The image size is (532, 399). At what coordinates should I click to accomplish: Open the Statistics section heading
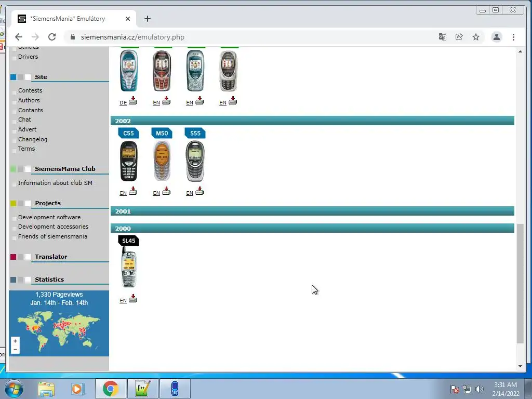pos(49,280)
